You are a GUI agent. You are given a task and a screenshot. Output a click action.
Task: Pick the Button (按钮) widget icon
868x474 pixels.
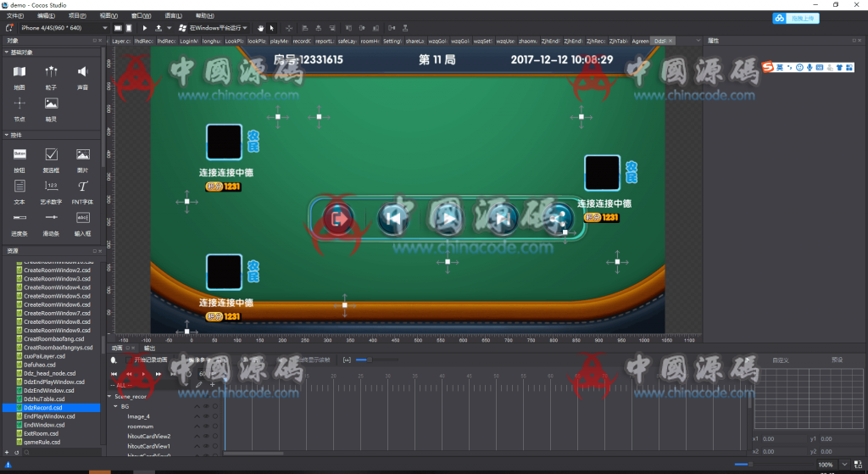[x=19, y=154]
